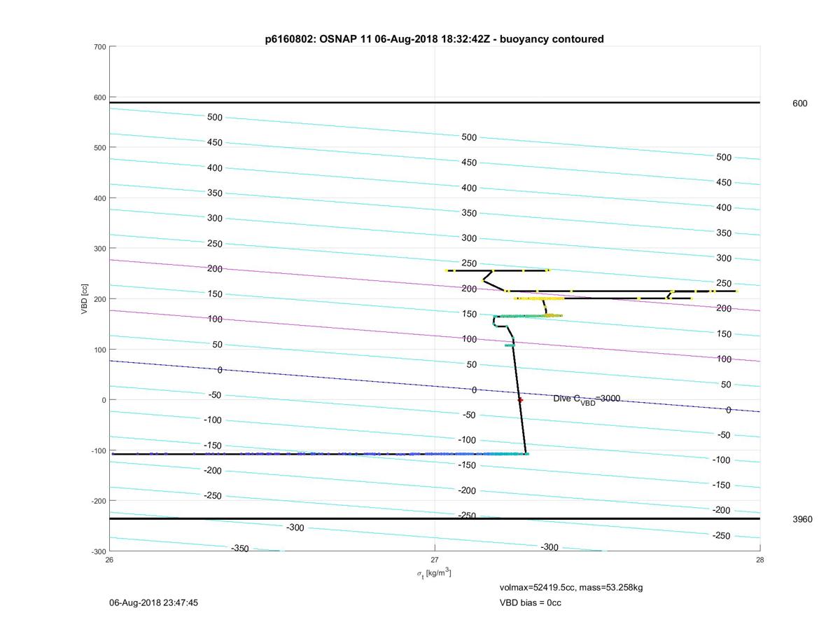Click the 'Dive C_VBD=3000' annotation
The image size is (840, 620).
tap(587, 399)
